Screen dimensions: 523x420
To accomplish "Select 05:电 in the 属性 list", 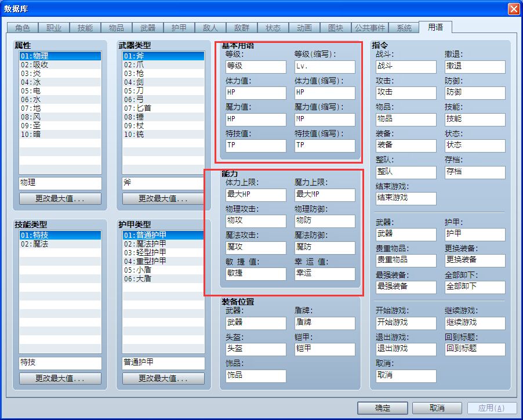I will coord(60,90).
